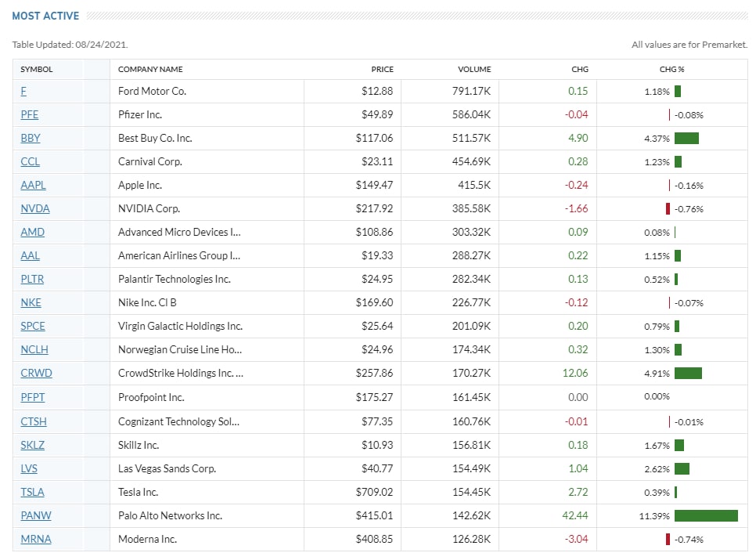
Task: Open the NVDA ticker link
Action: [x=35, y=209]
